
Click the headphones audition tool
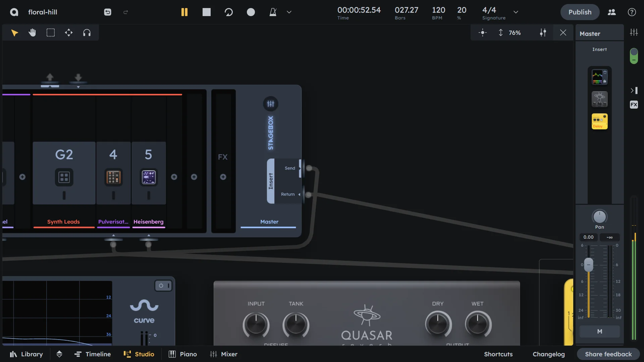pyautogui.click(x=87, y=33)
